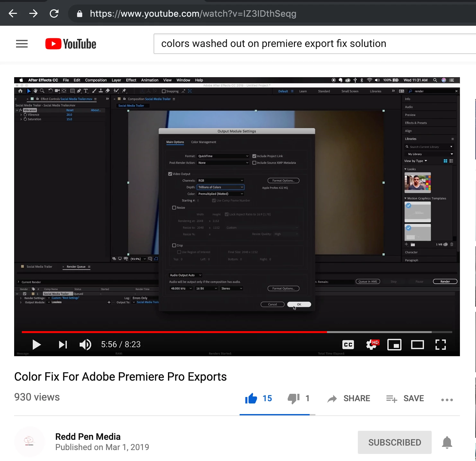Click the YouTube search field

(315, 44)
